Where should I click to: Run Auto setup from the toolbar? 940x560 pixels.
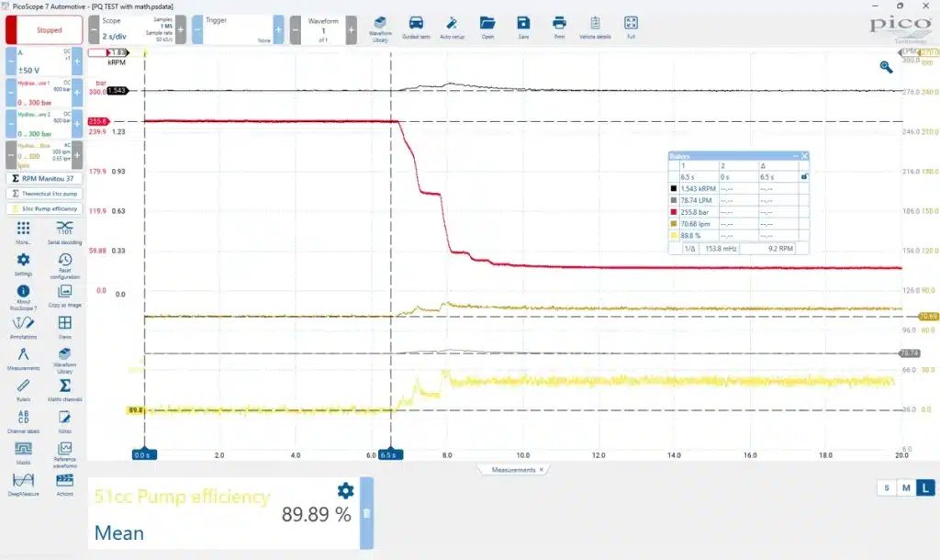point(452,28)
